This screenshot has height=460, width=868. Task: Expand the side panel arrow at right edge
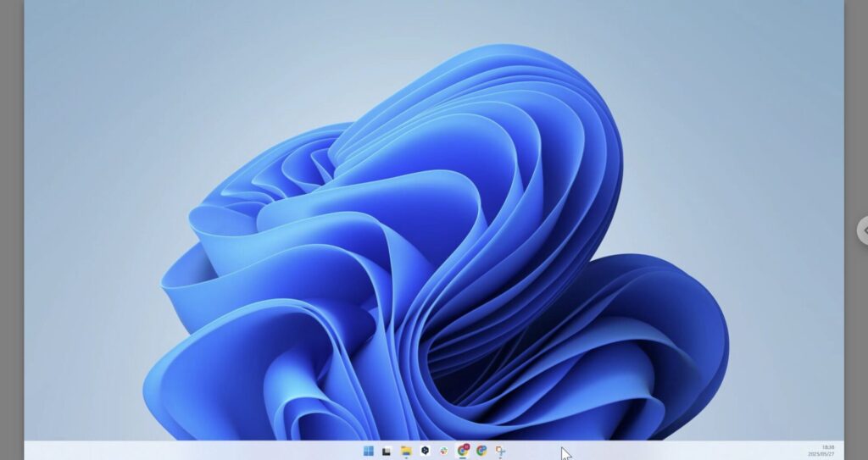[x=864, y=230]
